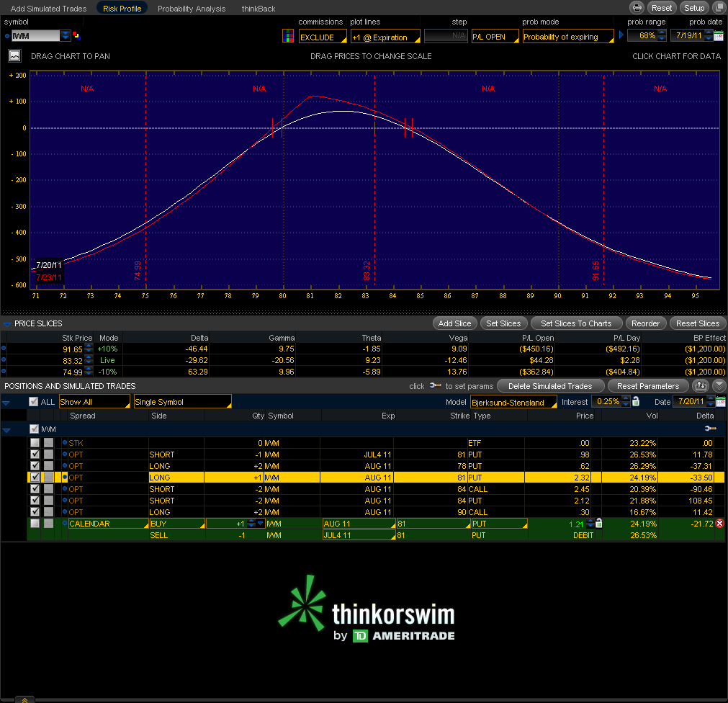
Task: Switch to Add Simulated Trades tab
Action: (48, 9)
